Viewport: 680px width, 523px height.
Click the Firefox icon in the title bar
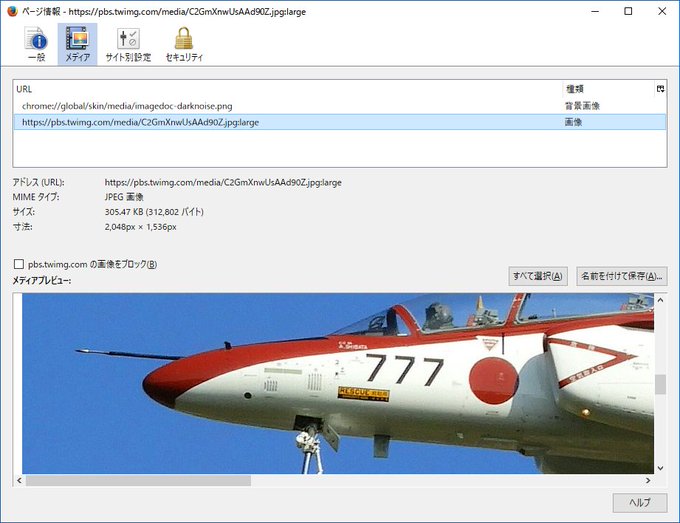click(12, 11)
